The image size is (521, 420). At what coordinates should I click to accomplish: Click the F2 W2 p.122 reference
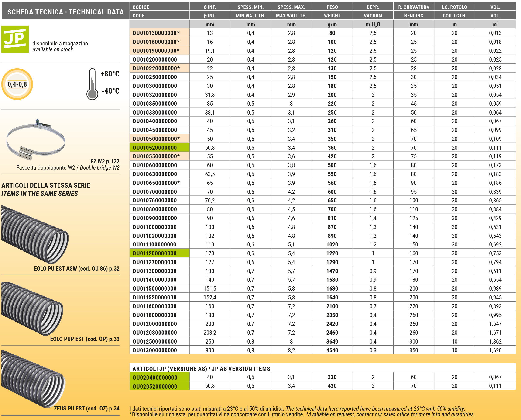point(105,161)
